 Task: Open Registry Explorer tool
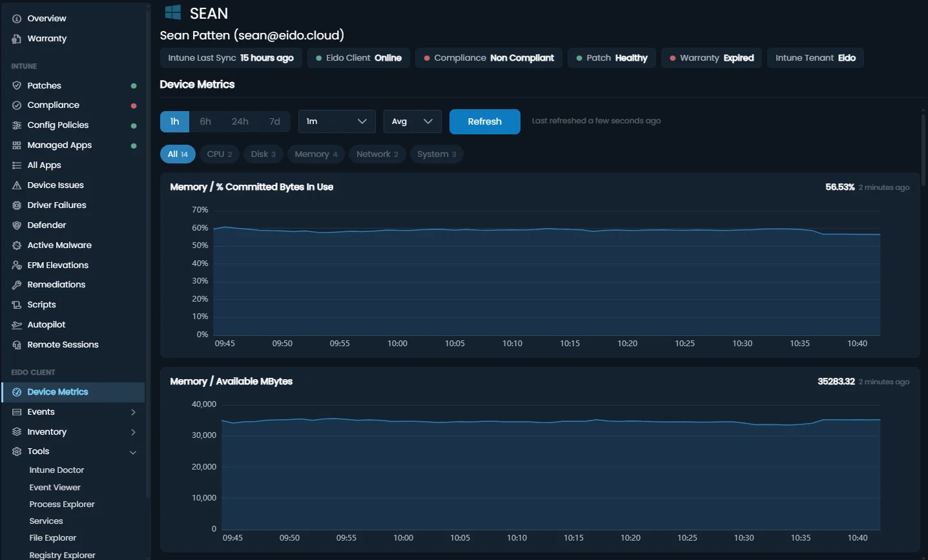coord(62,555)
